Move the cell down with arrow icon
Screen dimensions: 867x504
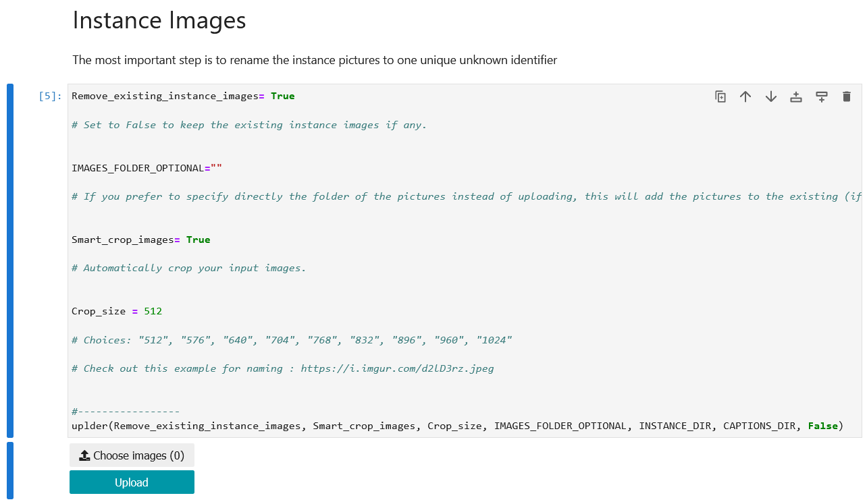pyautogui.click(x=771, y=96)
